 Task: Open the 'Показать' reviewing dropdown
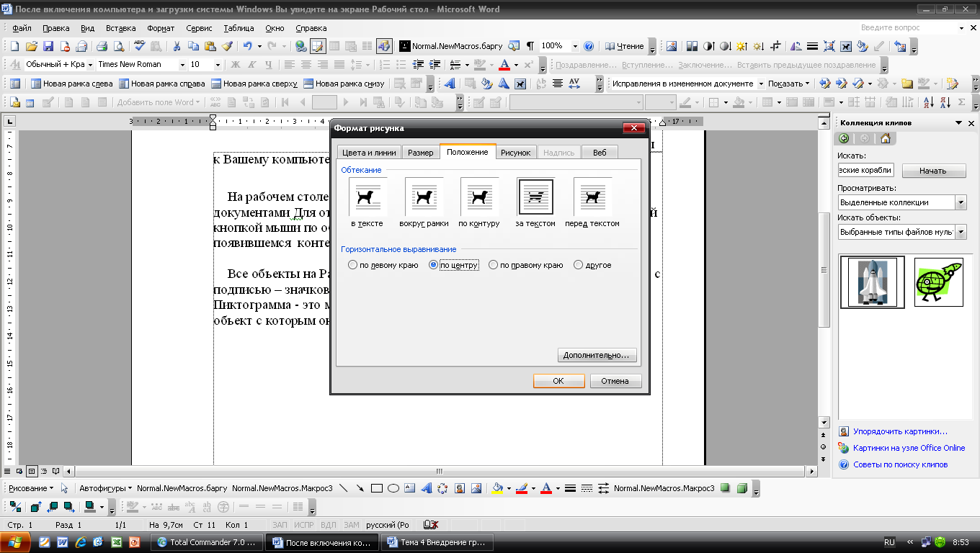pyautogui.click(x=789, y=84)
